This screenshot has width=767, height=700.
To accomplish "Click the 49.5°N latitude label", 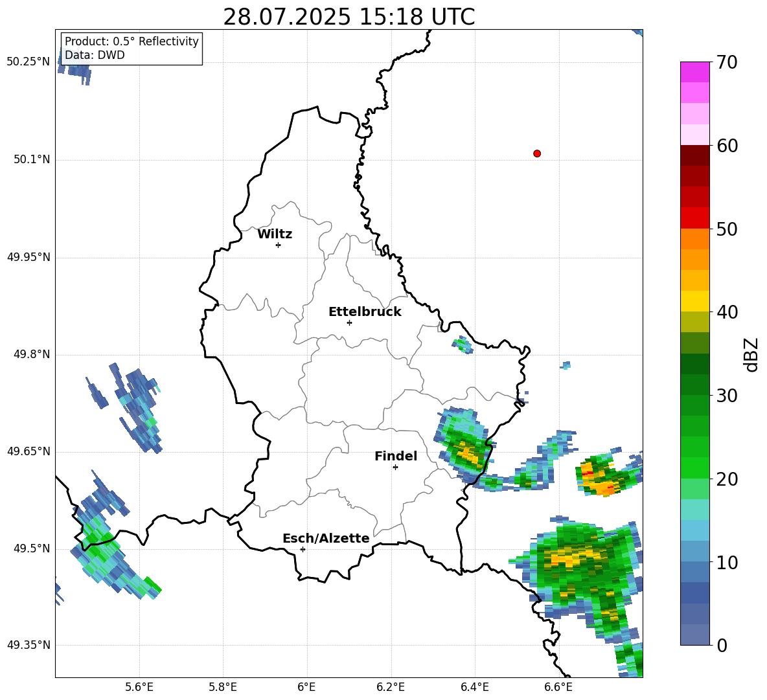I will point(32,548).
